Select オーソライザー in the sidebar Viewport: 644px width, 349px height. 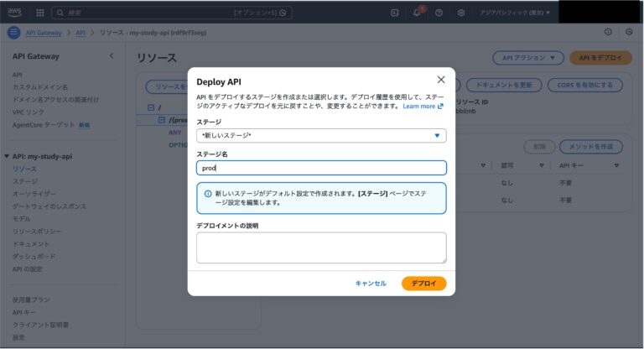tap(34, 193)
